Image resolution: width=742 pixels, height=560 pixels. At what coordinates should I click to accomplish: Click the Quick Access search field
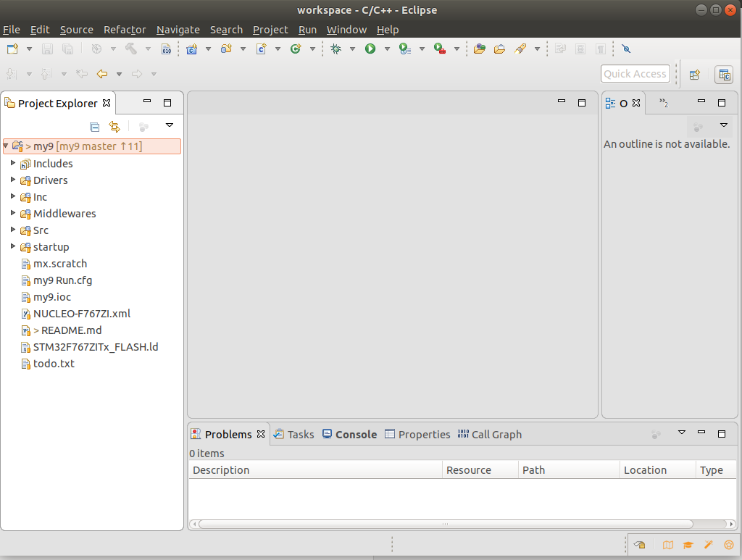(x=634, y=74)
